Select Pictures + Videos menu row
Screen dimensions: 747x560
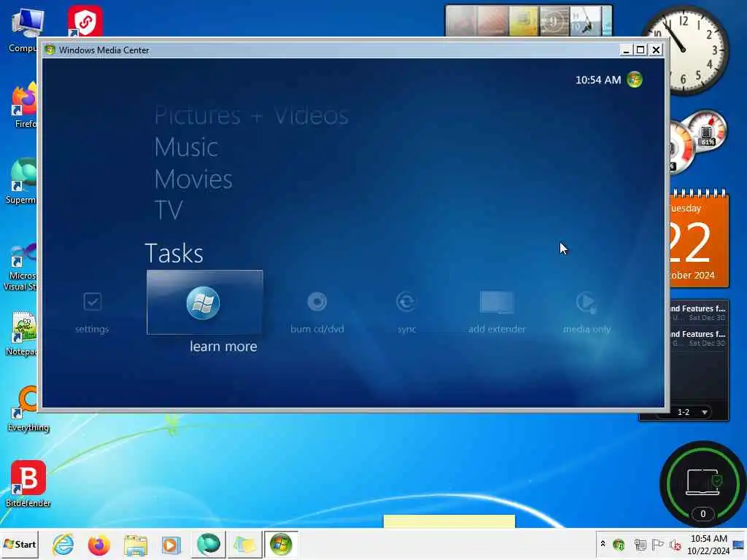251,116
